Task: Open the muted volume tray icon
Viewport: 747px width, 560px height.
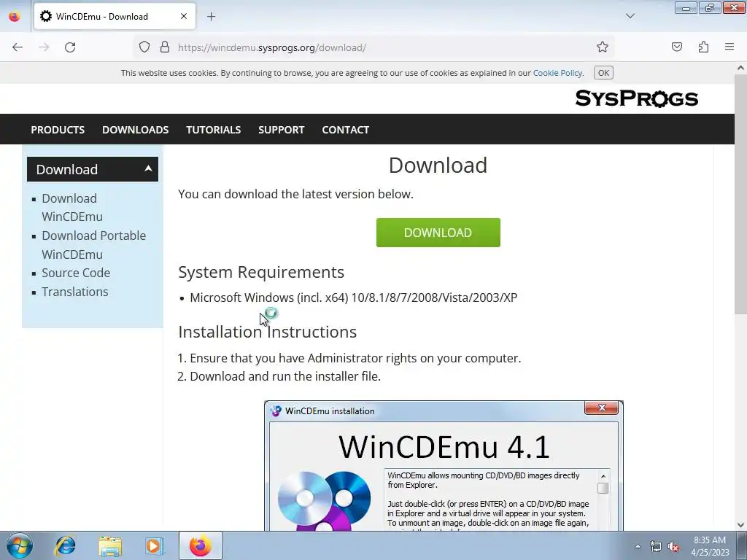Action: pos(673,546)
